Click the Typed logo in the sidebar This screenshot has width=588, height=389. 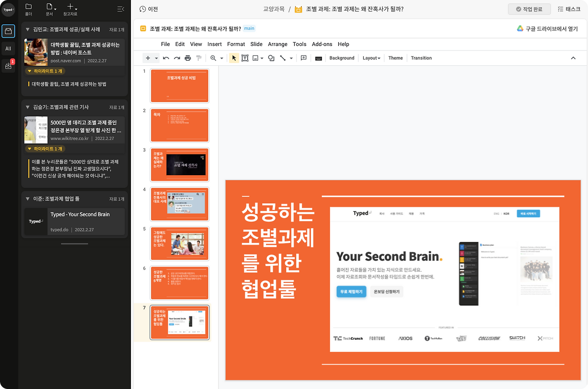click(x=8, y=10)
